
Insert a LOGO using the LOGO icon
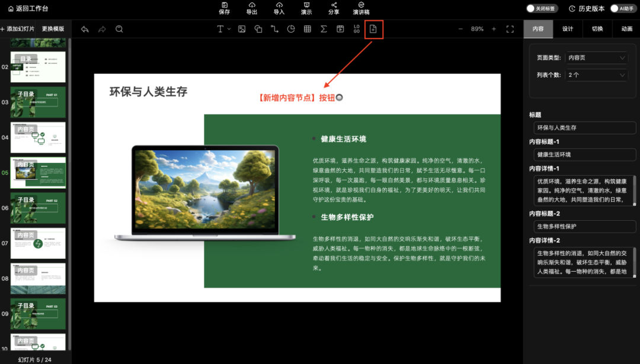356,28
